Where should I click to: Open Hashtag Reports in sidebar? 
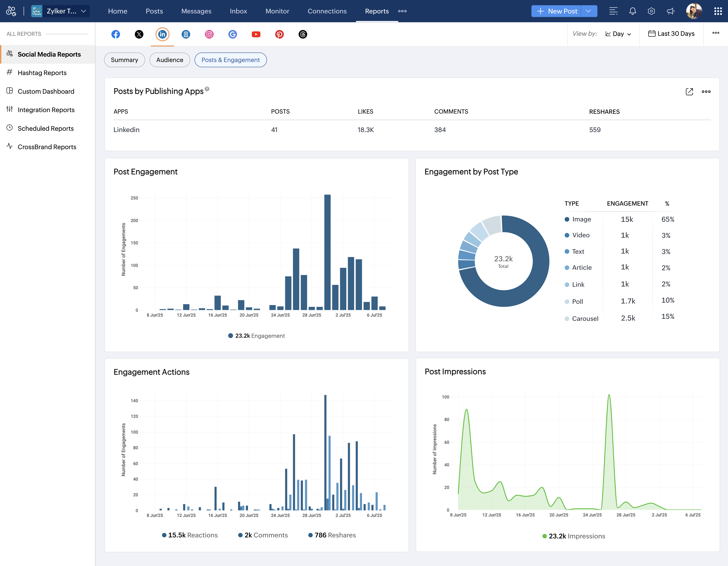pyautogui.click(x=48, y=73)
